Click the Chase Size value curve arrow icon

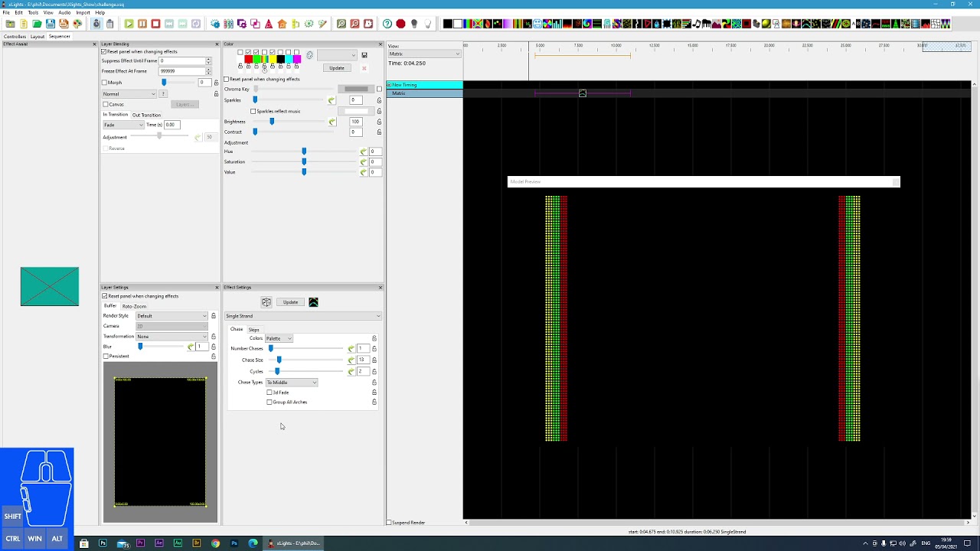(x=351, y=360)
